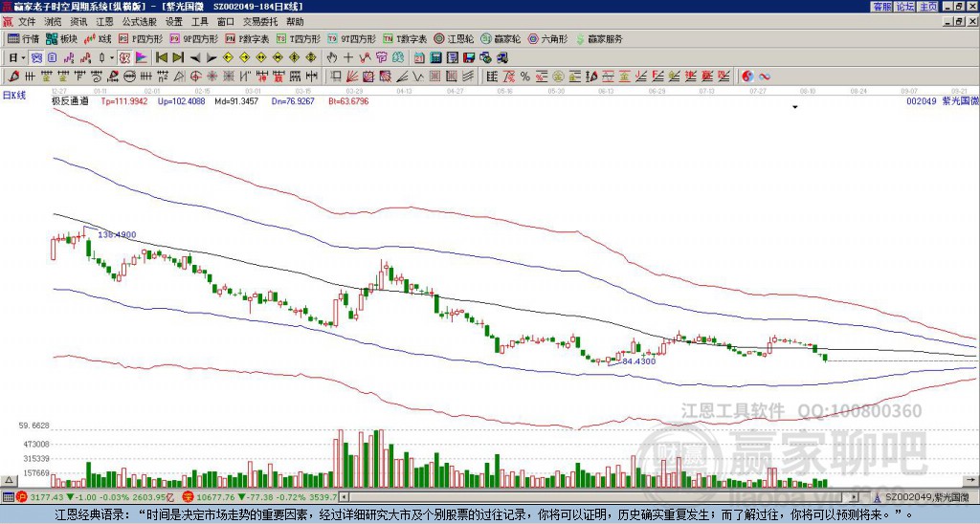Click the 行情 toolbar button
980x524 pixels.
[x=24, y=38]
